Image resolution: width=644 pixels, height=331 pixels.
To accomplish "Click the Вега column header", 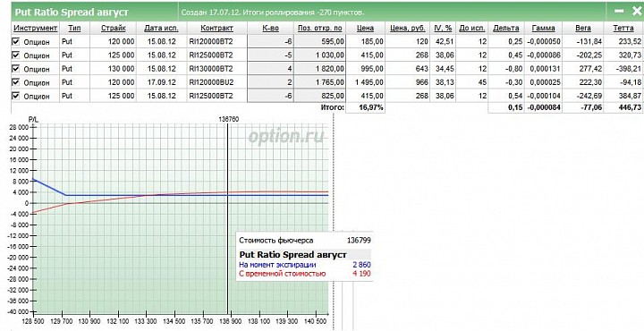I will coord(583,28).
